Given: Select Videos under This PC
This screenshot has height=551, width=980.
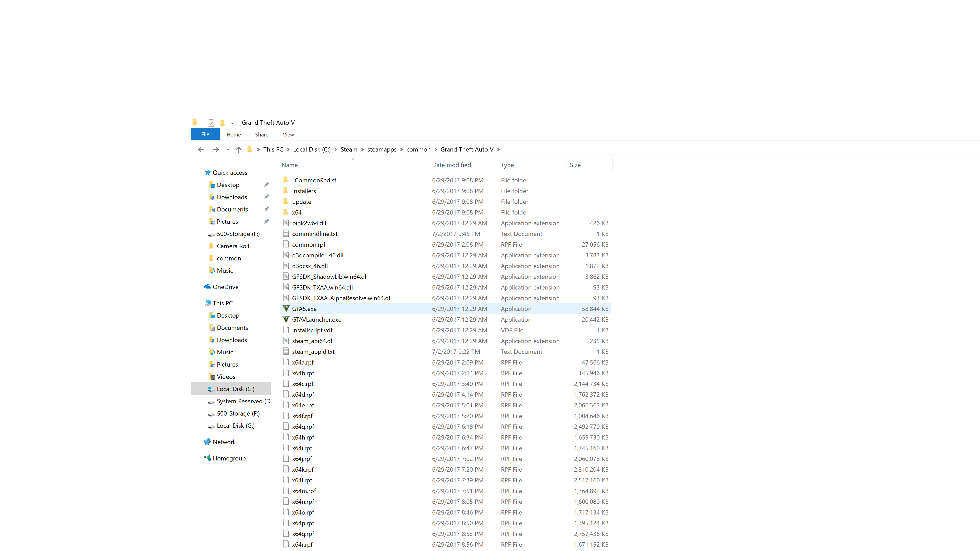Looking at the screenshot, I should pos(226,377).
